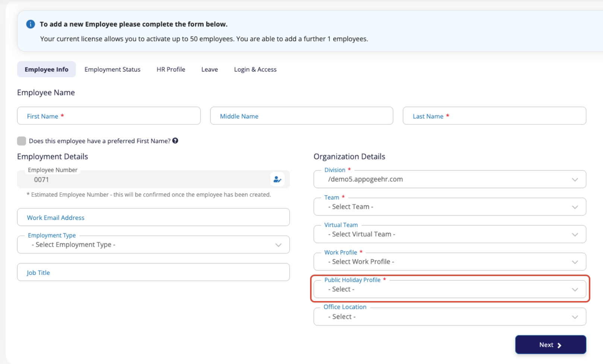This screenshot has width=603, height=364.
Task: Open the Division dropdown
Action: click(449, 179)
